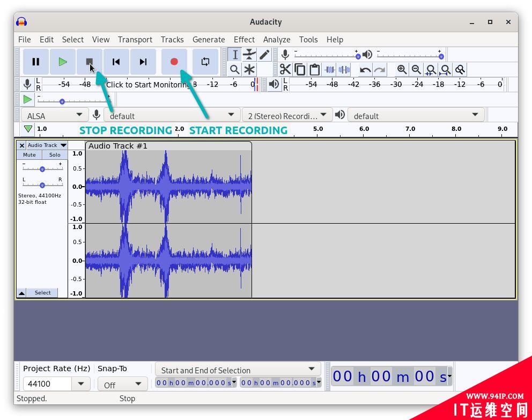Collapse the track with the up-arrow
The height and width of the screenshot is (420, 532).
coord(21,293)
